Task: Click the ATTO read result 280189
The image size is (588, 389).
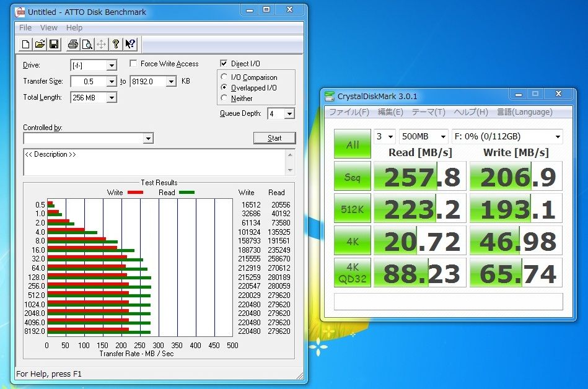Action: tap(279, 277)
